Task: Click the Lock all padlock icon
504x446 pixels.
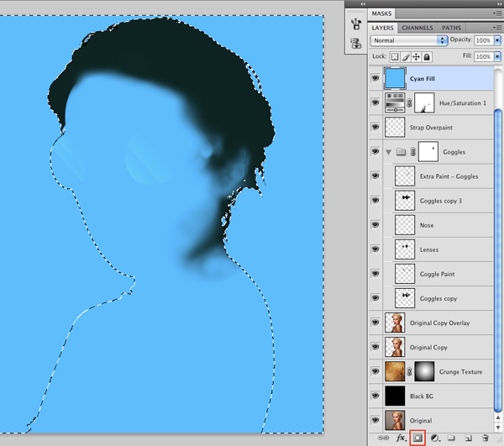Action: coord(427,57)
